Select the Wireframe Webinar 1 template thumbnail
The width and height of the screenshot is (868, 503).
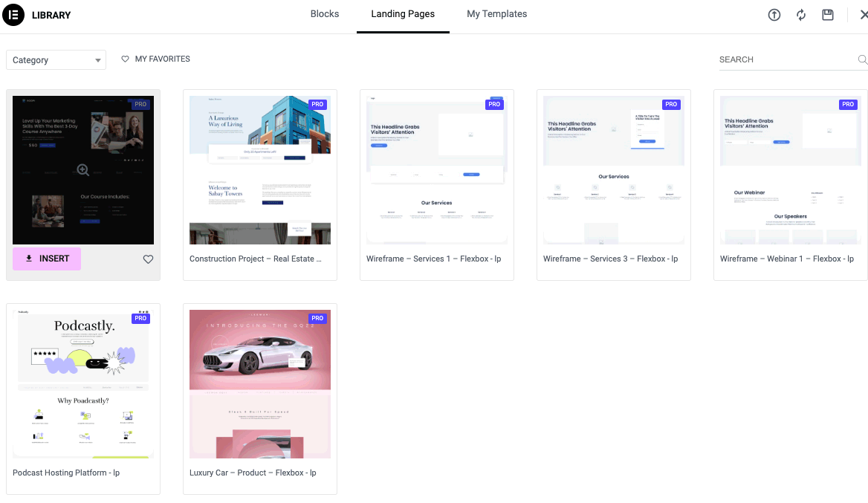point(791,170)
